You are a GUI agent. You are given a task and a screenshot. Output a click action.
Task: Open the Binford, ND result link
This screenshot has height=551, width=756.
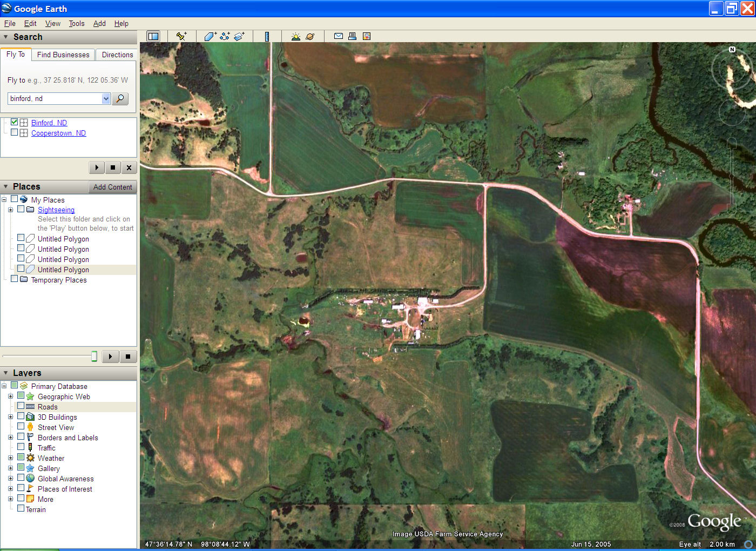[49, 123]
